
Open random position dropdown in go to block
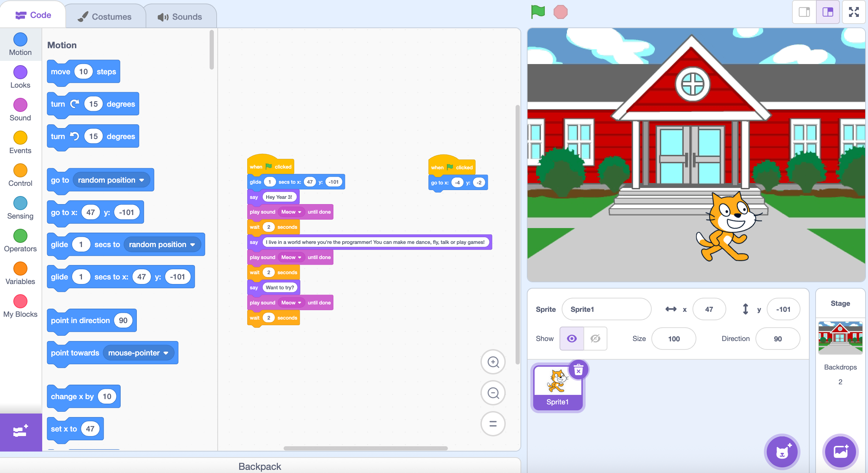click(111, 180)
